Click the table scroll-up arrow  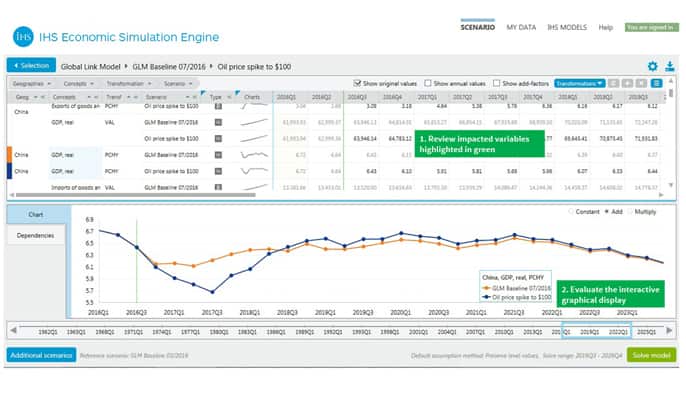[670, 81]
